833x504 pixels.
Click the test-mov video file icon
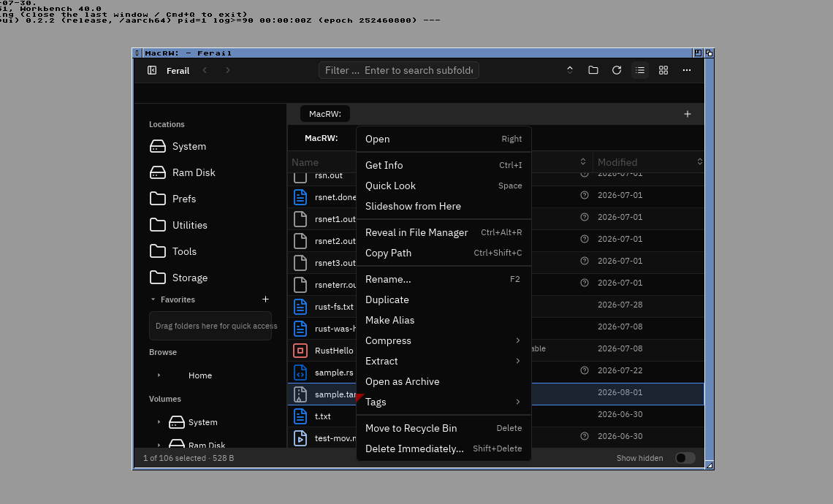coord(300,438)
